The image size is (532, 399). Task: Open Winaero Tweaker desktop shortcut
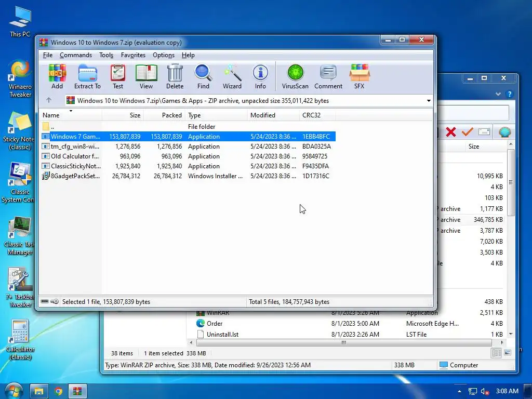pyautogui.click(x=20, y=79)
